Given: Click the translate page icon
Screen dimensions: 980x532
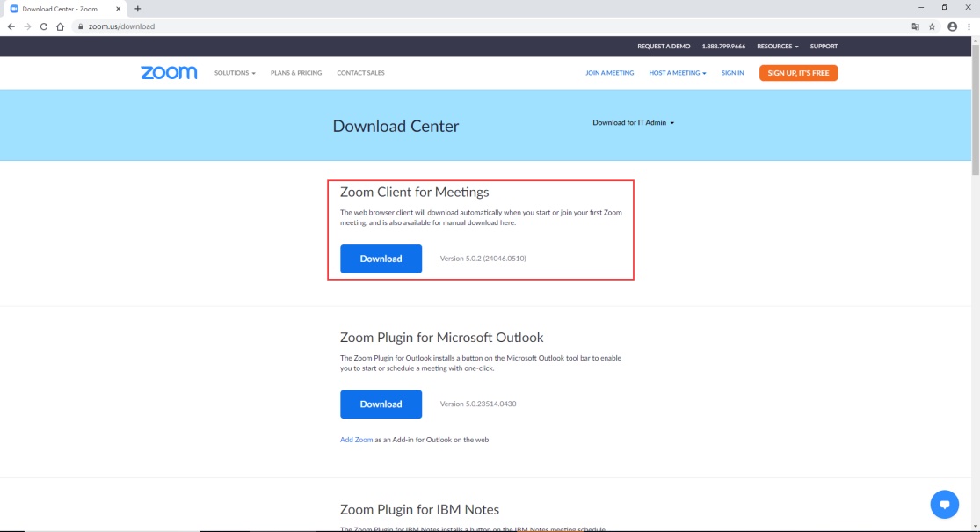Looking at the screenshot, I should click(x=915, y=26).
